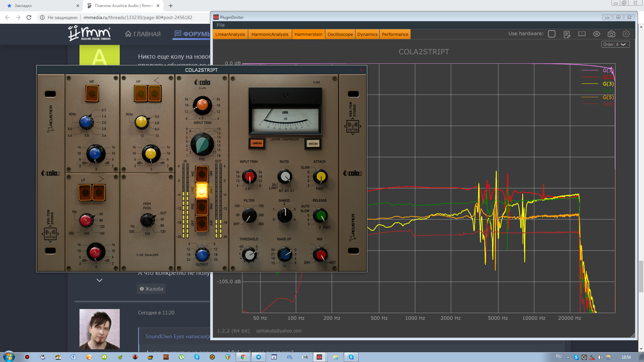Click the large teal PRE gain knob
The width and height of the screenshot is (644, 362).
point(202,144)
